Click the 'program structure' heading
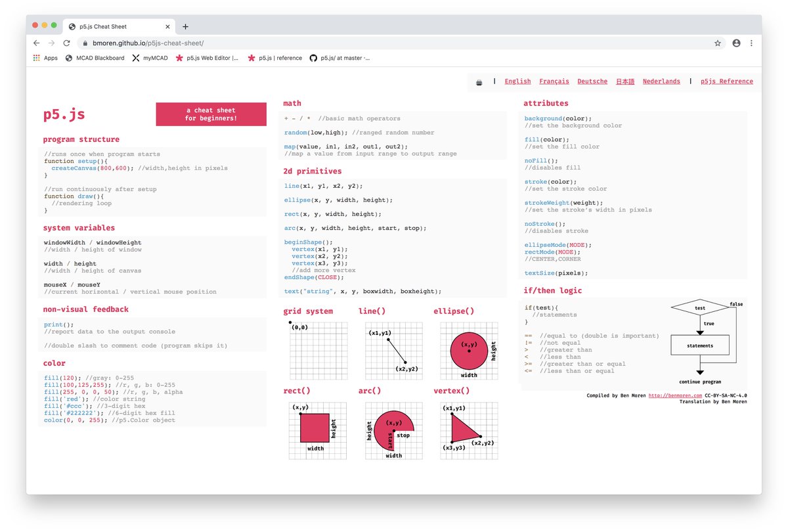 81,139
